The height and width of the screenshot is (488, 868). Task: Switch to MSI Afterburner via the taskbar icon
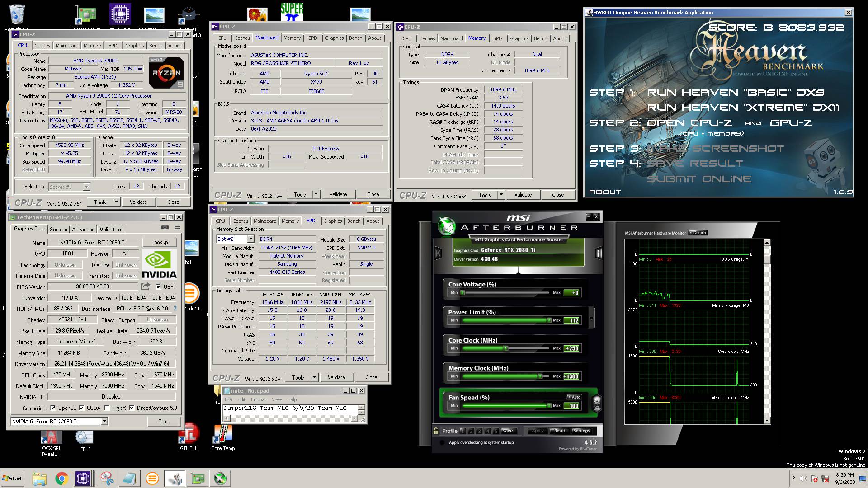click(x=220, y=479)
